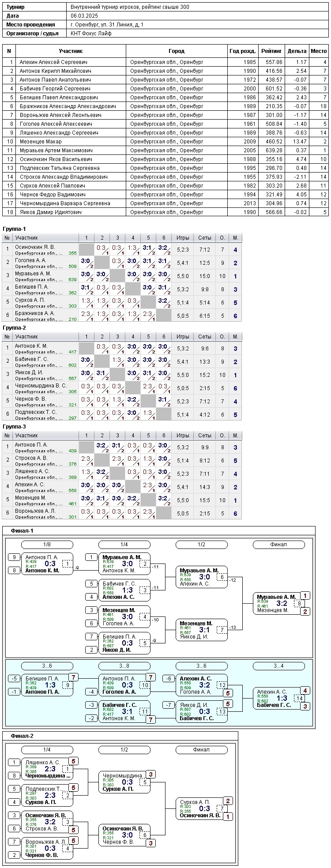Click the Дельта column header

[x=297, y=51]
